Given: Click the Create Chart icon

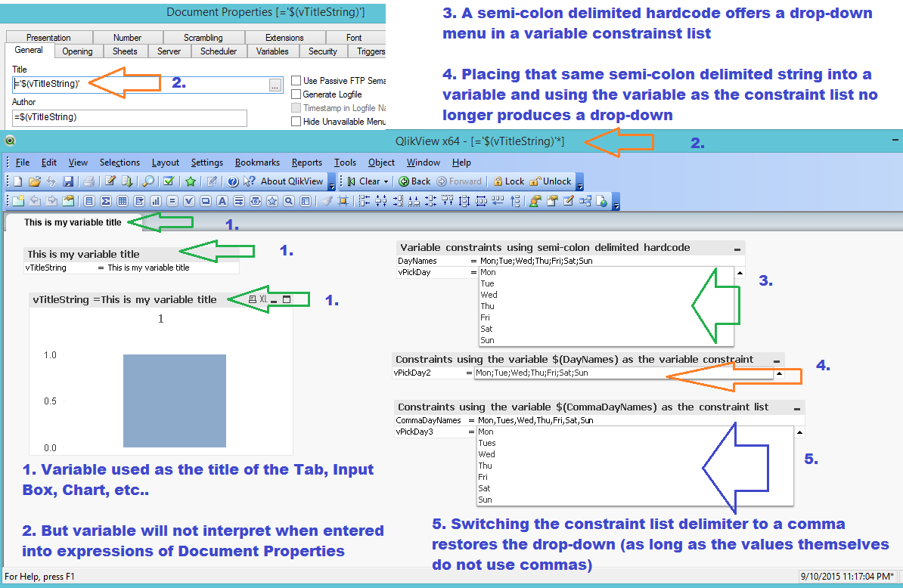Looking at the screenshot, I should point(156,201).
